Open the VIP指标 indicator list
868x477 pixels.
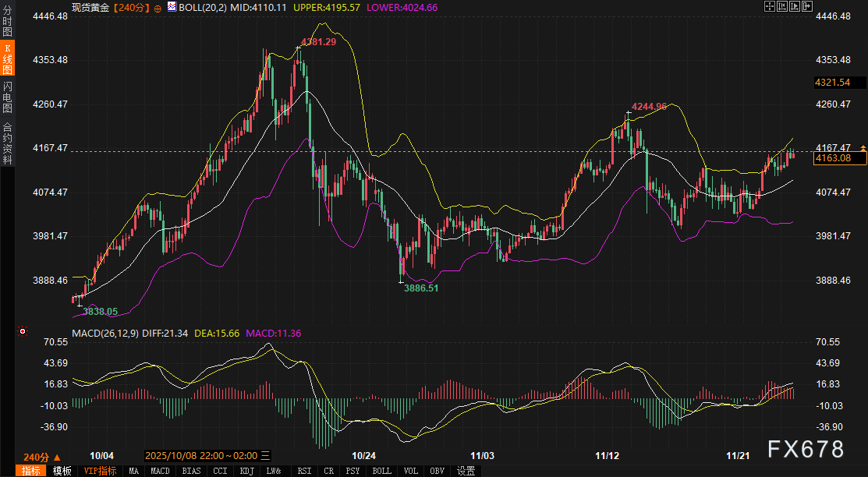(x=100, y=471)
